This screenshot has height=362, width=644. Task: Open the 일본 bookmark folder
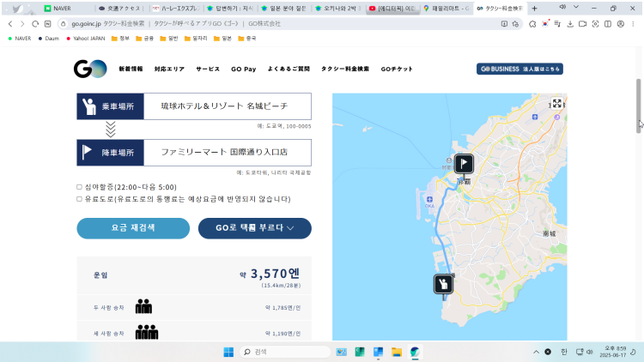point(222,39)
